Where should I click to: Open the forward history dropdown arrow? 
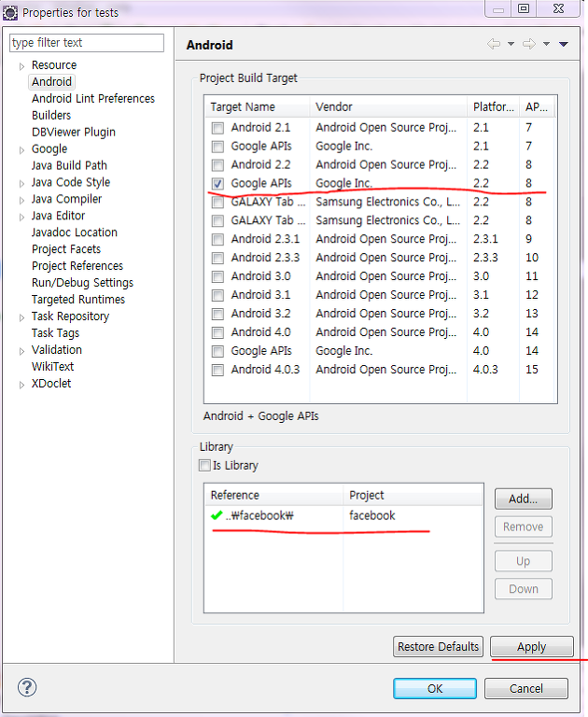click(x=546, y=44)
